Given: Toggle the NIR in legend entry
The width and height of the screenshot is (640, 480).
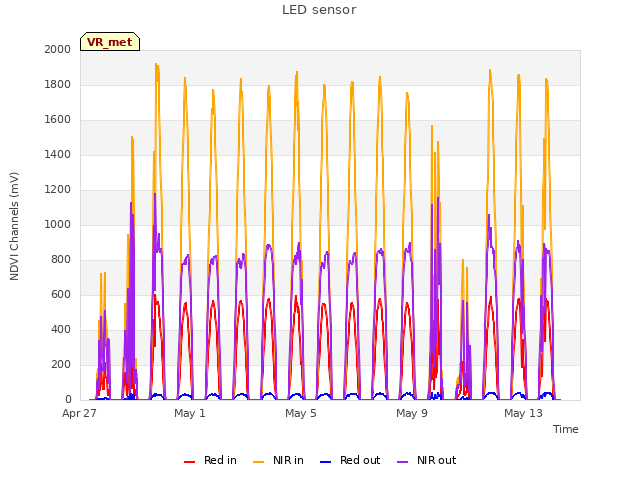Looking at the screenshot, I should pyautogui.click(x=278, y=460).
